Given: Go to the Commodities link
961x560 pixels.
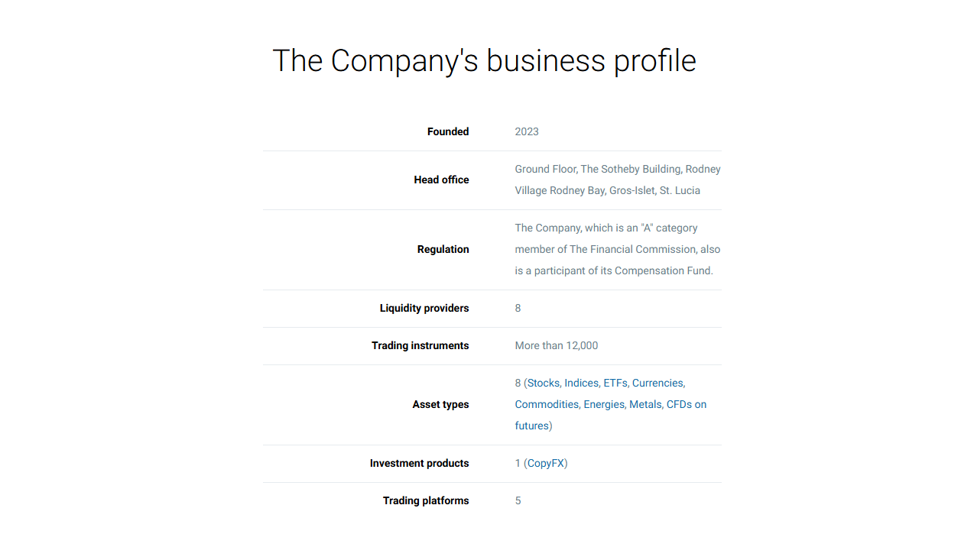Looking at the screenshot, I should tap(547, 404).
